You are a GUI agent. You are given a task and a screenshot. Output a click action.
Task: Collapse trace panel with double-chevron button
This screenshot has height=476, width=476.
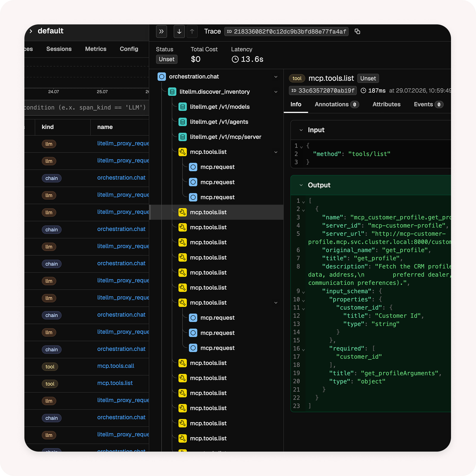162,32
